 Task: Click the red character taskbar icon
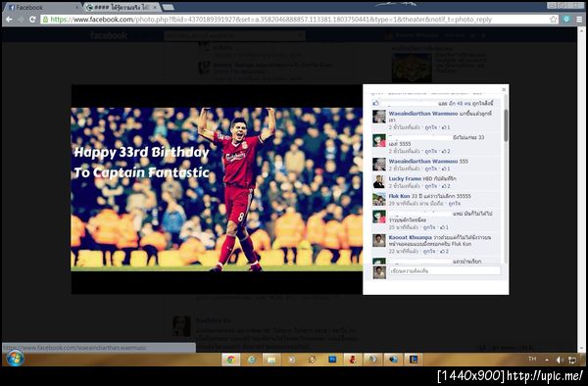pyautogui.click(x=353, y=360)
